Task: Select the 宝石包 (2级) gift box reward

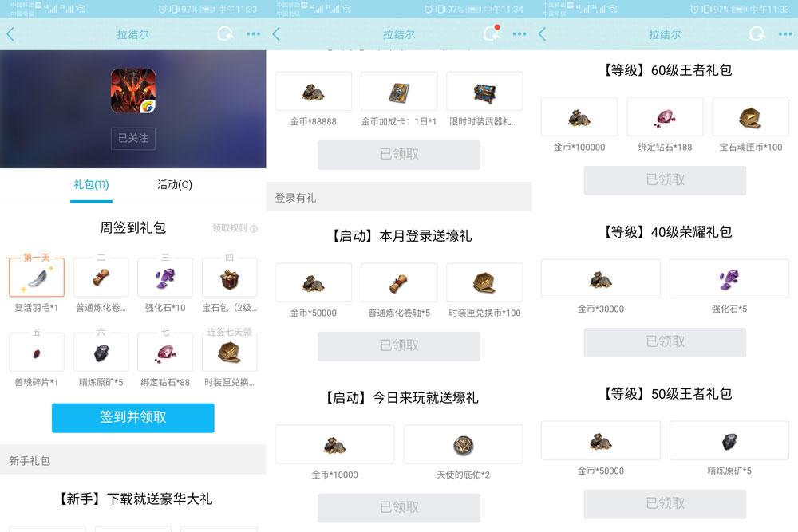Action: click(230, 278)
